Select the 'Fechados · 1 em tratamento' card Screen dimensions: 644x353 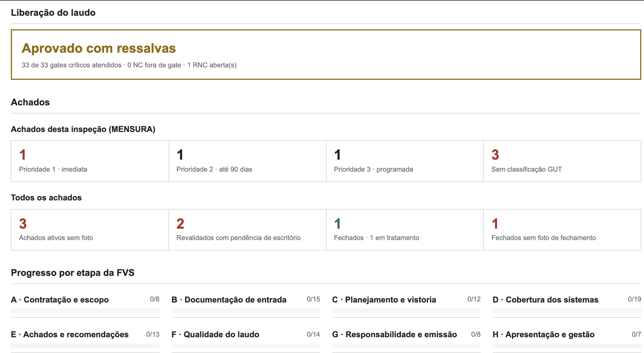405,230
